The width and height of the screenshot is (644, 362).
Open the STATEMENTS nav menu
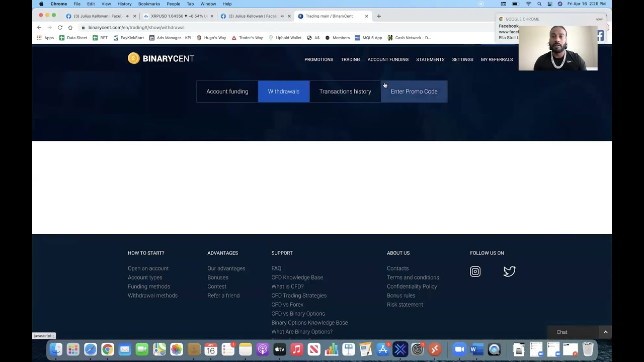tap(430, 59)
